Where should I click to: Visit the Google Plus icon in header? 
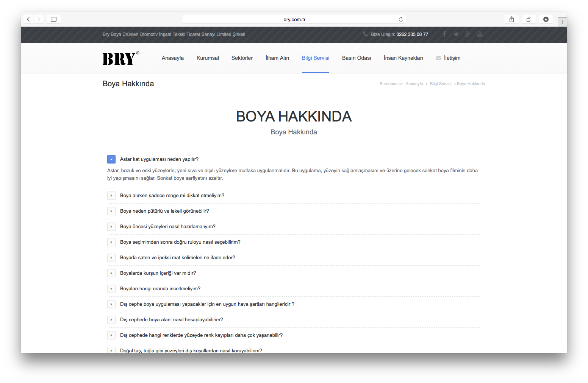click(468, 34)
